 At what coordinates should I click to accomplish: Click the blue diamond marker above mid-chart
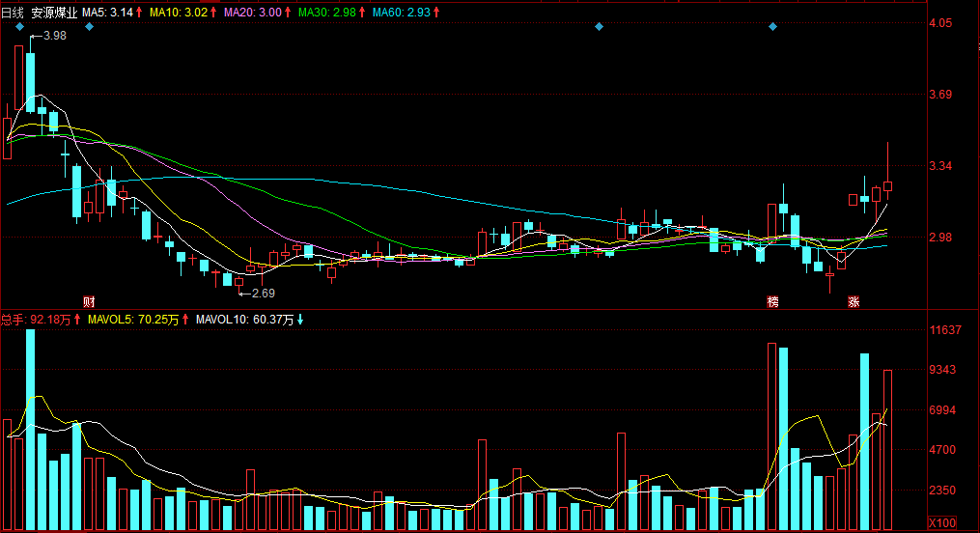coord(599,27)
